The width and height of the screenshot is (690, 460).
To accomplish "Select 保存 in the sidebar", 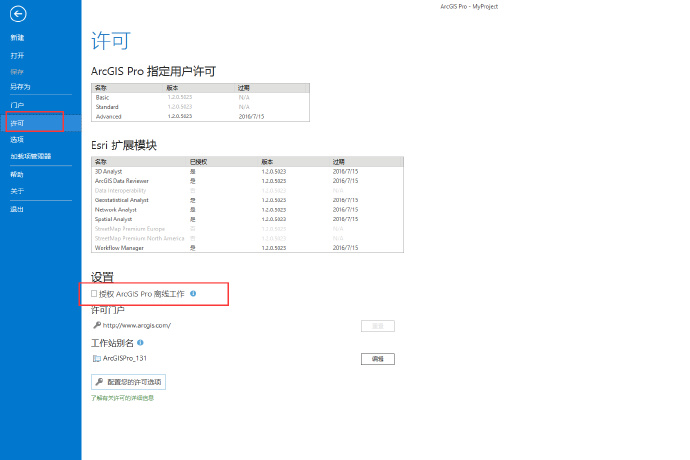I will [17, 71].
